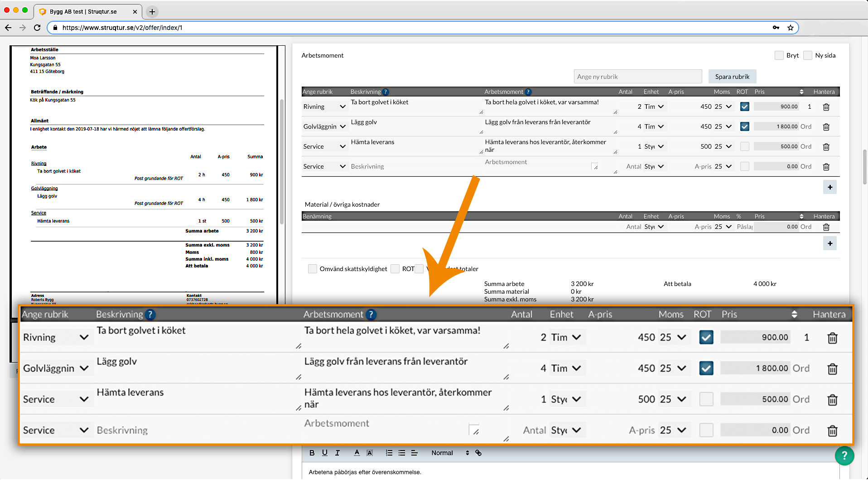Add a material row with the plus button

[x=829, y=243]
